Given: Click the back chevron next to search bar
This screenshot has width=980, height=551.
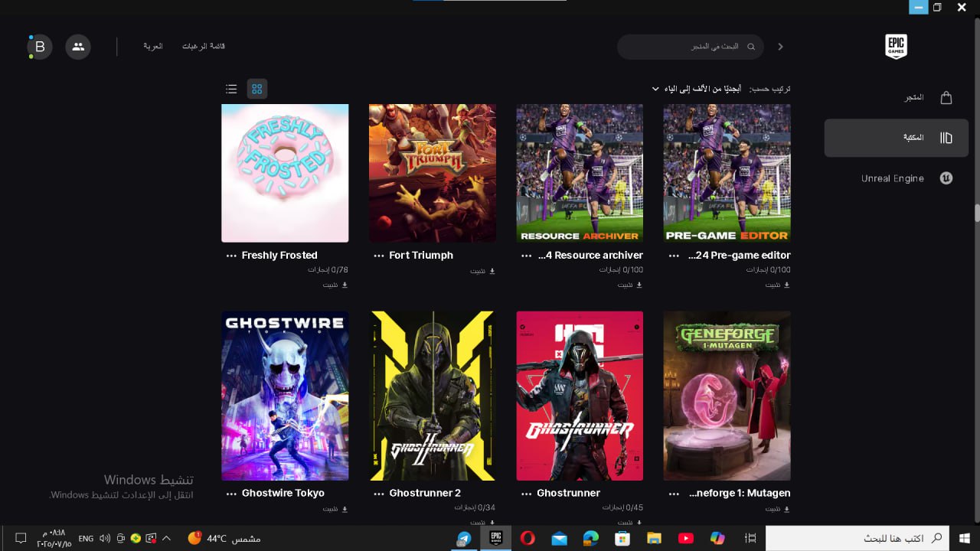Looking at the screenshot, I should 780,47.
